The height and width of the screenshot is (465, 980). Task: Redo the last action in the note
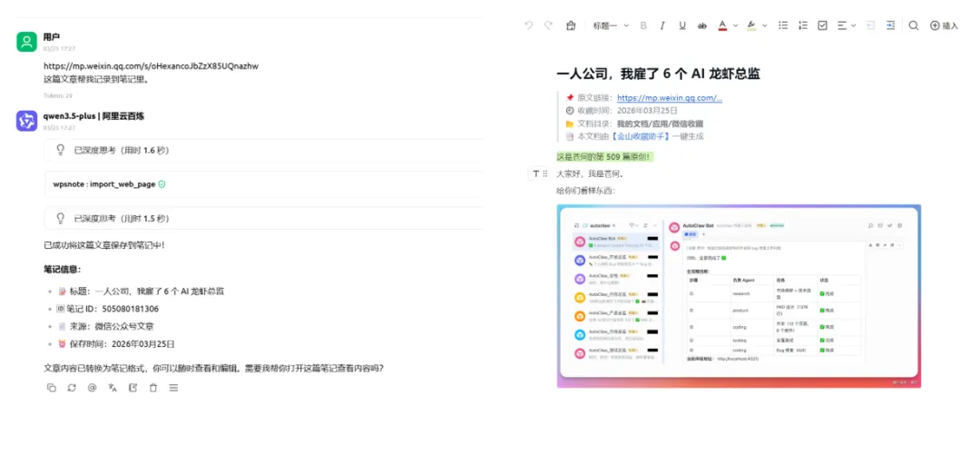[x=548, y=25]
